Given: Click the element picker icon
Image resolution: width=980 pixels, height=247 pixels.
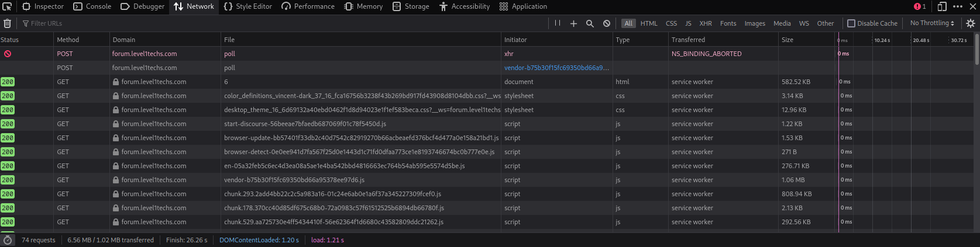Looking at the screenshot, I should click(8, 6).
